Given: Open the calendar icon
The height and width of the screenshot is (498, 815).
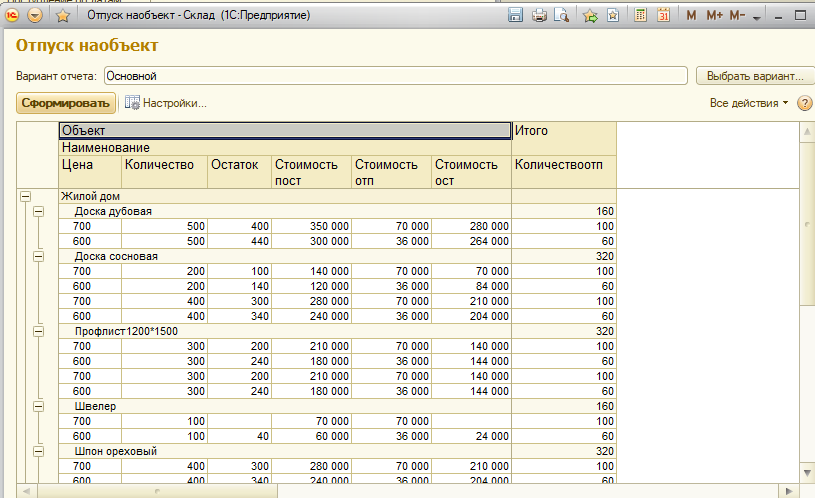Looking at the screenshot, I should tap(663, 16).
